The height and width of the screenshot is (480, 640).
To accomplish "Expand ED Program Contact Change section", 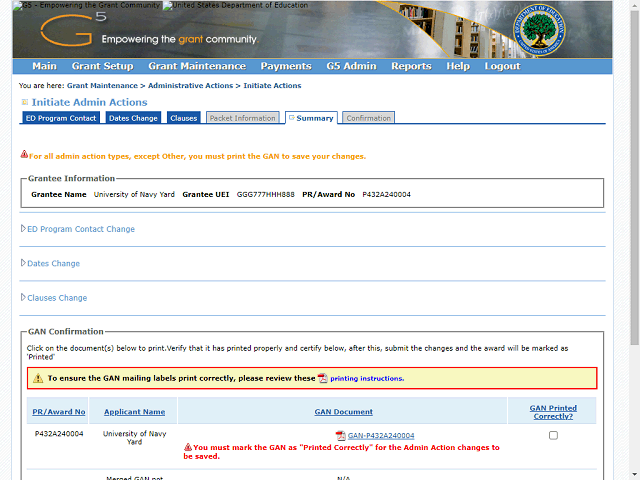I will [23, 229].
